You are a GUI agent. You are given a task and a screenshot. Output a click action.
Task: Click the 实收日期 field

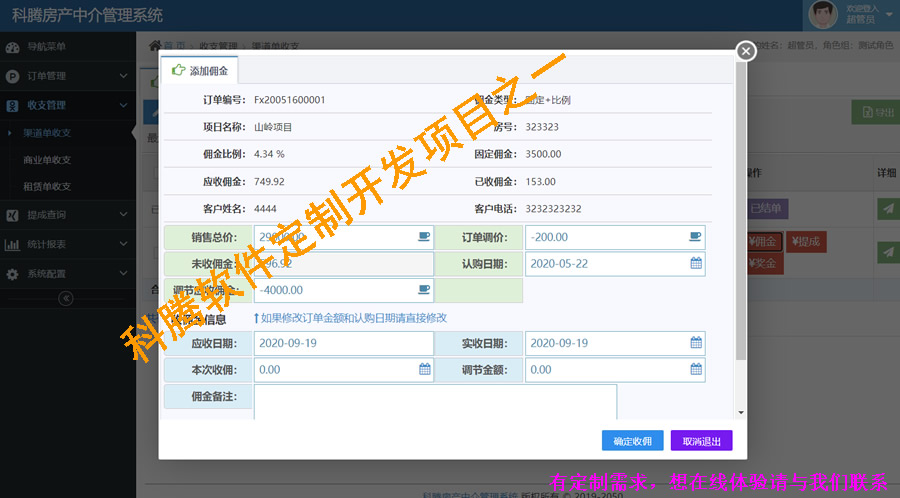point(615,343)
